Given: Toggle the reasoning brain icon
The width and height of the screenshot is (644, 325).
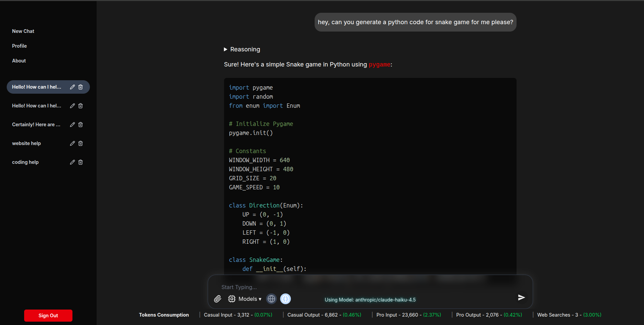Looking at the screenshot, I should click(x=285, y=299).
